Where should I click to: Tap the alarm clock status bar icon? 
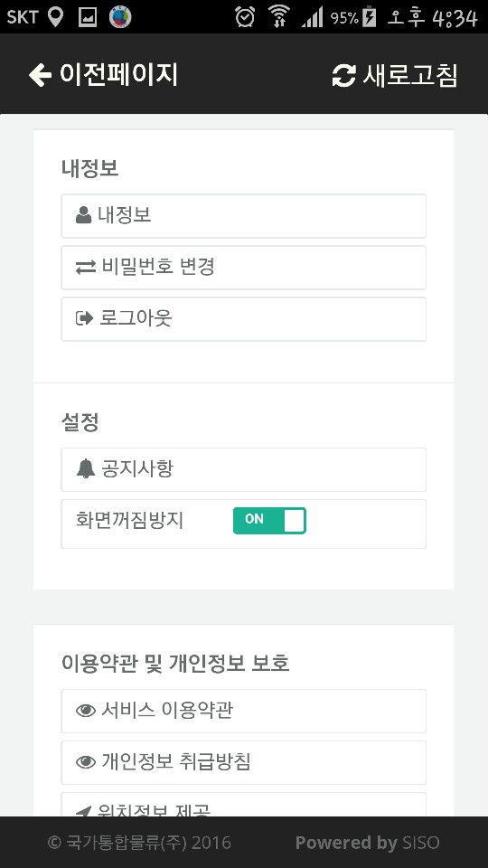click(245, 16)
